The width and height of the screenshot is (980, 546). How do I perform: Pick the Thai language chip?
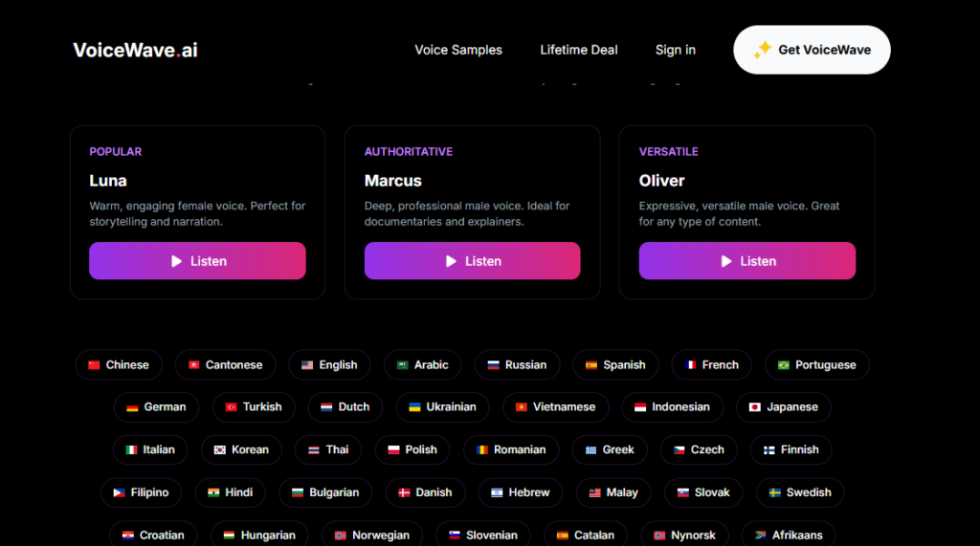point(328,449)
